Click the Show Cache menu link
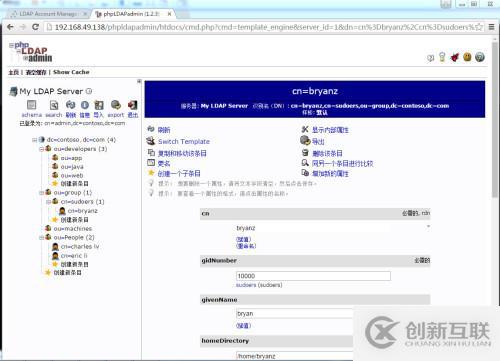This screenshot has height=361, width=500. tap(71, 72)
